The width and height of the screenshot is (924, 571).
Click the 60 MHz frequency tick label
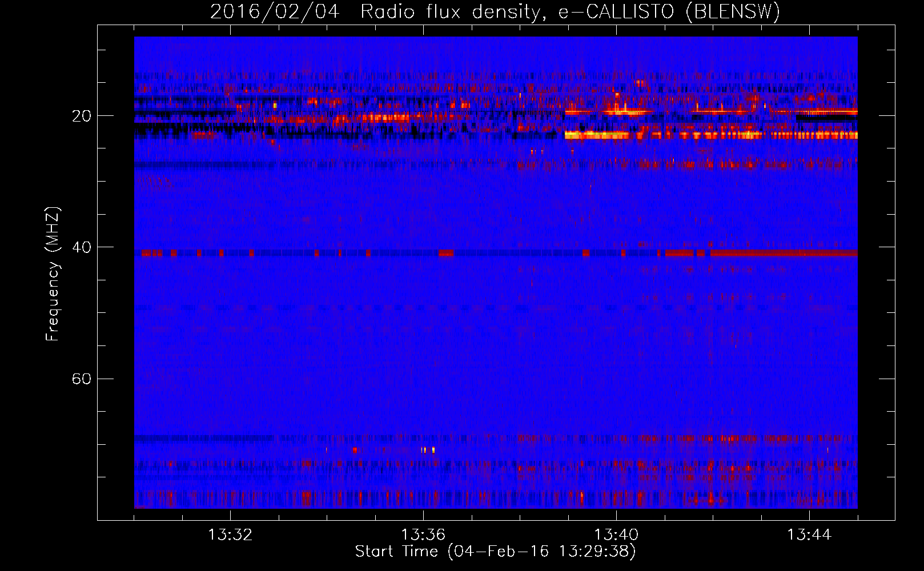click(x=81, y=379)
